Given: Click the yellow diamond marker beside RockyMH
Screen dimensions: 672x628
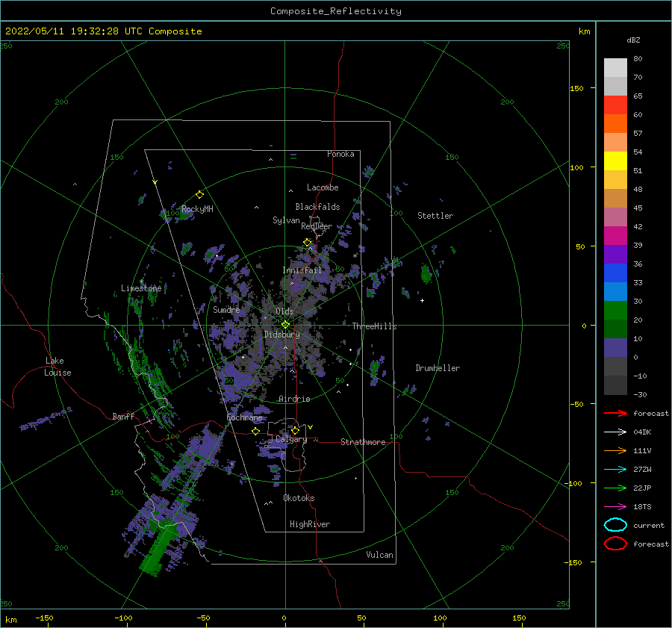Looking at the screenshot, I should 199,195.
